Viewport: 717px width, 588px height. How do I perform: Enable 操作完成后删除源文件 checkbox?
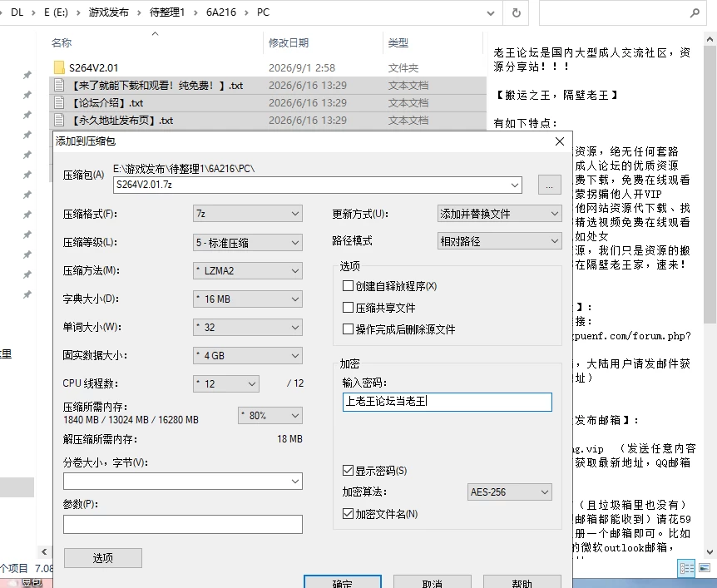[348, 329]
